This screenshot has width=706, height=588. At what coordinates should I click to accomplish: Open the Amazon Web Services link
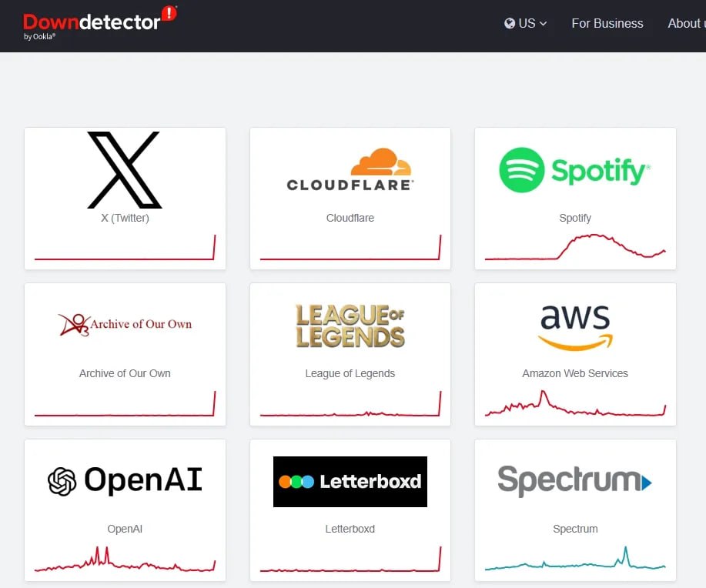pos(575,373)
